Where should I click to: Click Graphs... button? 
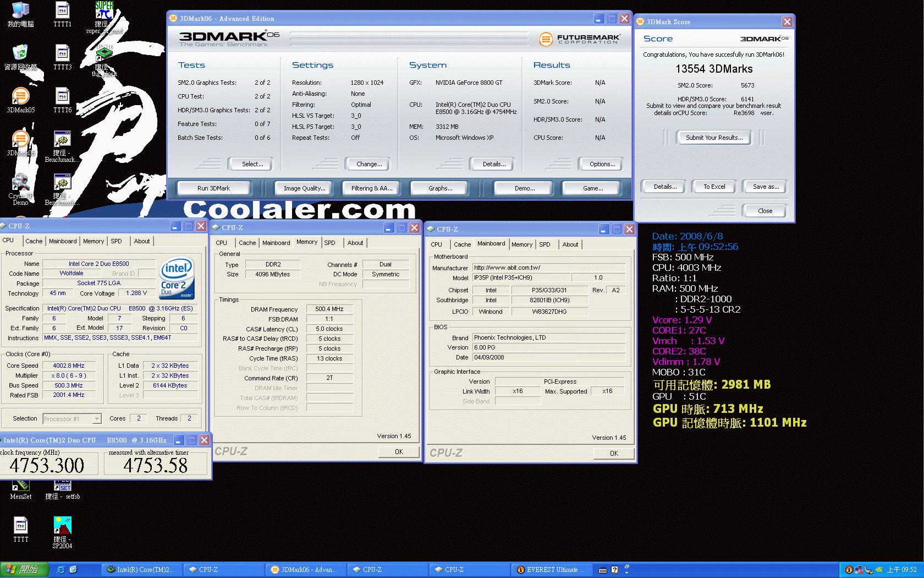coord(440,188)
